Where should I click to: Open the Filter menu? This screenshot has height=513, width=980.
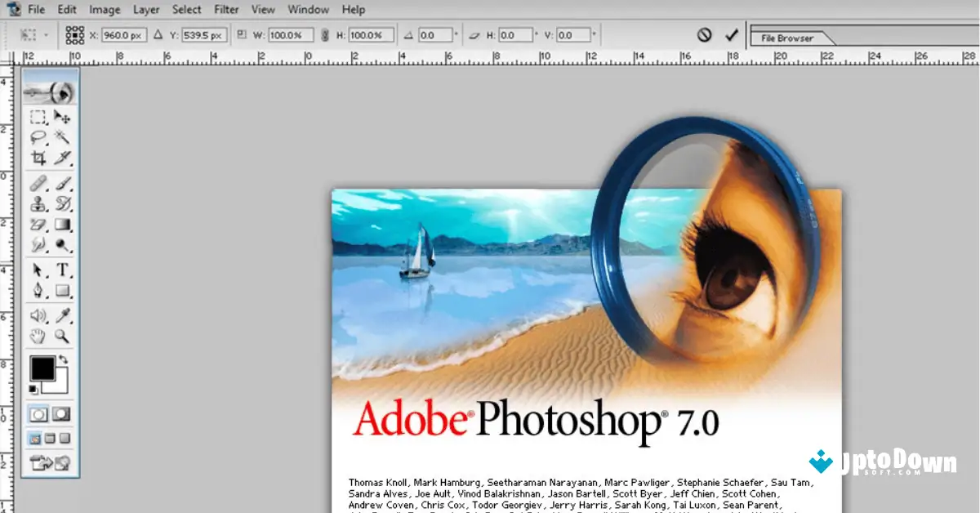click(x=225, y=10)
